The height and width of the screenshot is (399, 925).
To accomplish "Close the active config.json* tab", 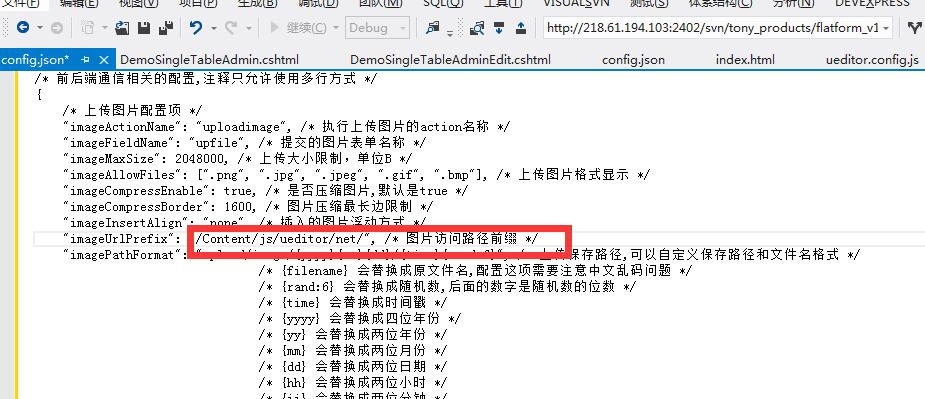I will [x=104, y=60].
